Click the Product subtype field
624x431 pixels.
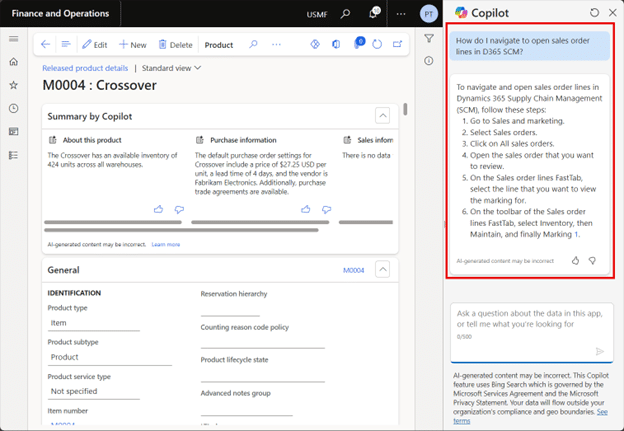point(109,357)
